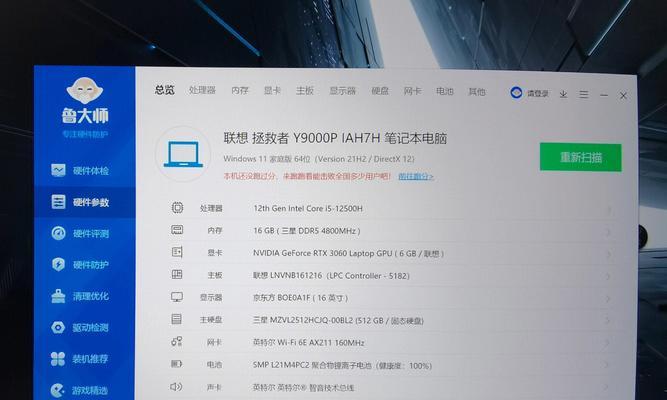The image size is (667, 400).
Task: Click the 联想 拯救者 Y9000P IAH7H title
Action: (x=335, y=138)
